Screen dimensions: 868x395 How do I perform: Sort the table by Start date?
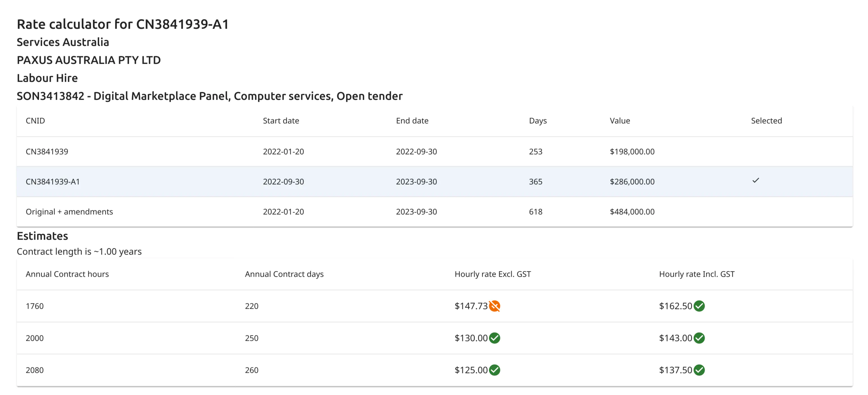tap(281, 121)
